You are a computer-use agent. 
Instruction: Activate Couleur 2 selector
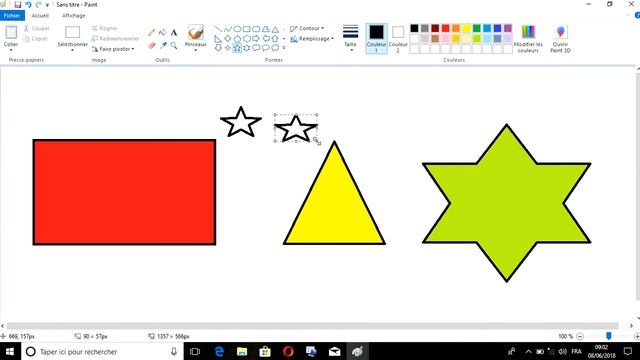398,38
